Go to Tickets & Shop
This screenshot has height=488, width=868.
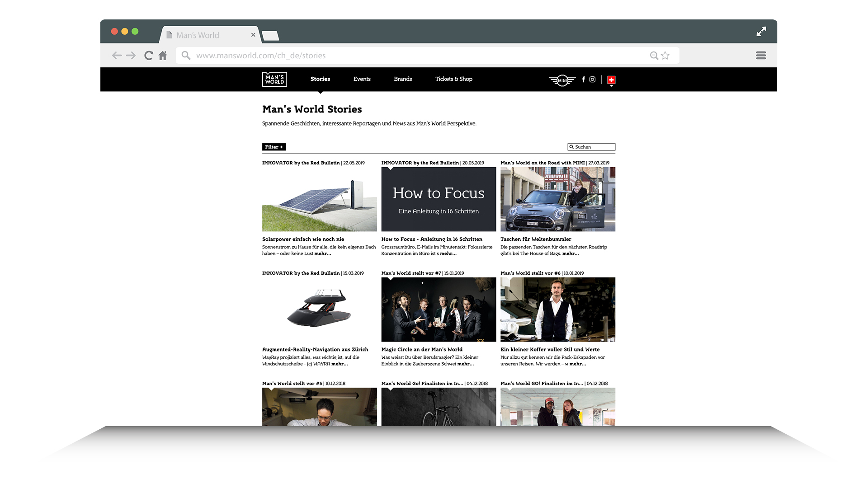pyautogui.click(x=453, y=79)
